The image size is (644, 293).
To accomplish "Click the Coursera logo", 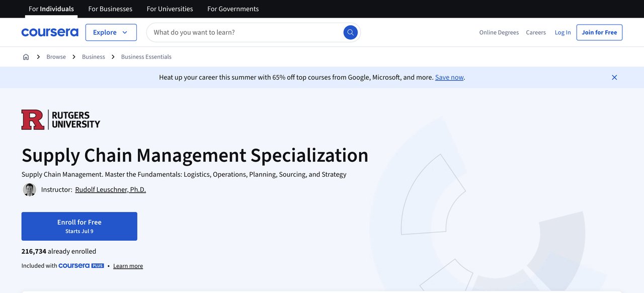I will (50, 32).
